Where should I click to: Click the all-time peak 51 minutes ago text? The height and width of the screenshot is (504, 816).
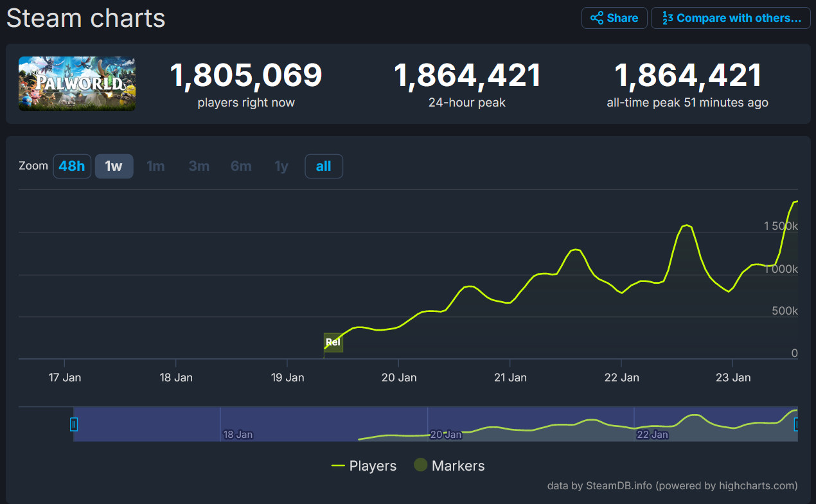(687, 103)
